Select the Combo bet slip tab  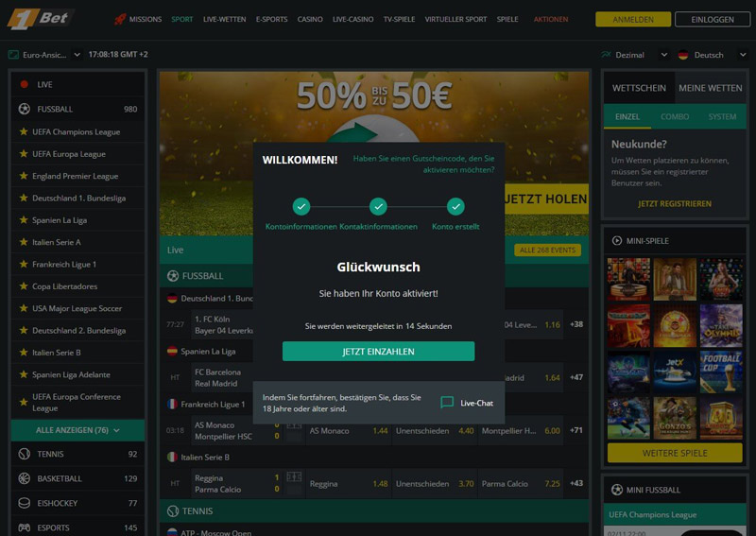[675, 117]
